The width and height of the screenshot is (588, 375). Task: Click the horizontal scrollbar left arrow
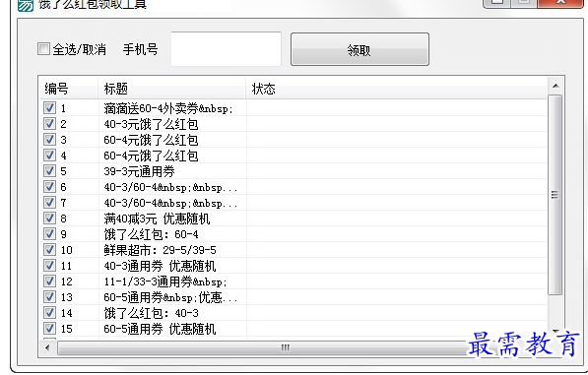click(x=47, y=347)
